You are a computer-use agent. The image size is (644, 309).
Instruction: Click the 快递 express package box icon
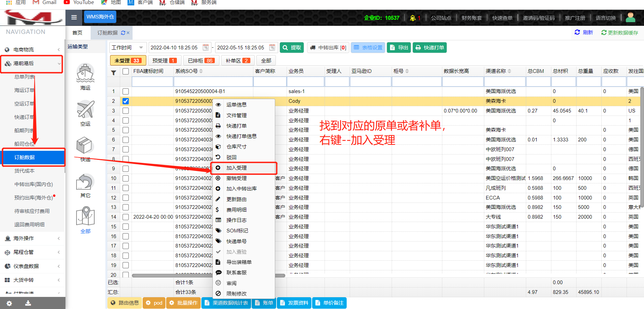click(x=84, y=145)
